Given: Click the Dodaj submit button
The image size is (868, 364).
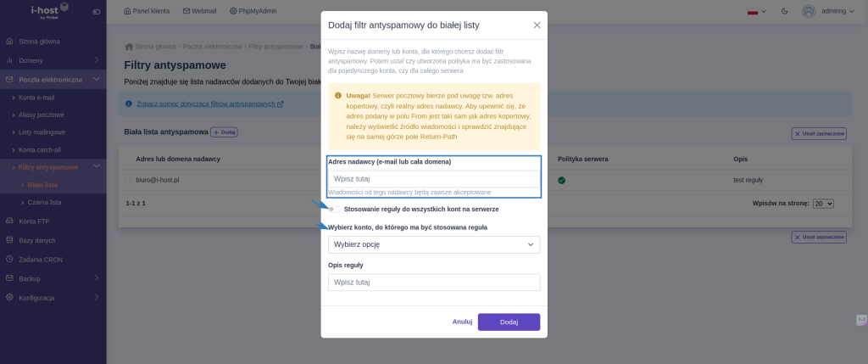Looking at the screenshot, I should click(509, 322).
